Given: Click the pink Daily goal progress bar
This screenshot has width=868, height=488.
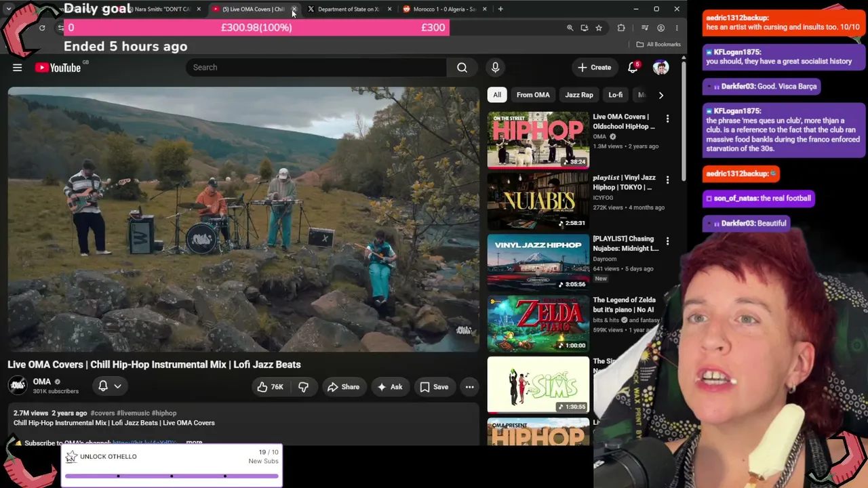Looking at the screenshot, I should tap(256, 27).
